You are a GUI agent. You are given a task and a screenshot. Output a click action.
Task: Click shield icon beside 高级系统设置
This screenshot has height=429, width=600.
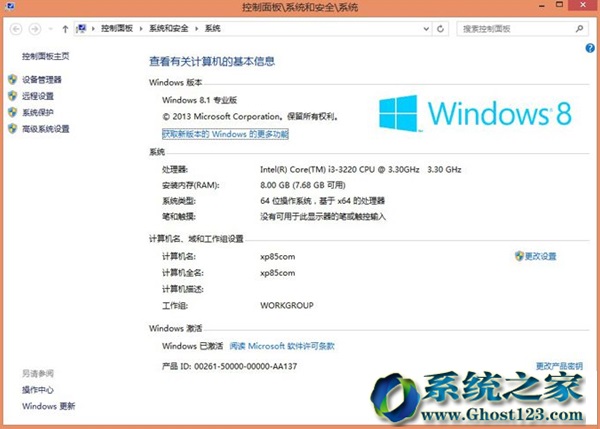point(13,129)
